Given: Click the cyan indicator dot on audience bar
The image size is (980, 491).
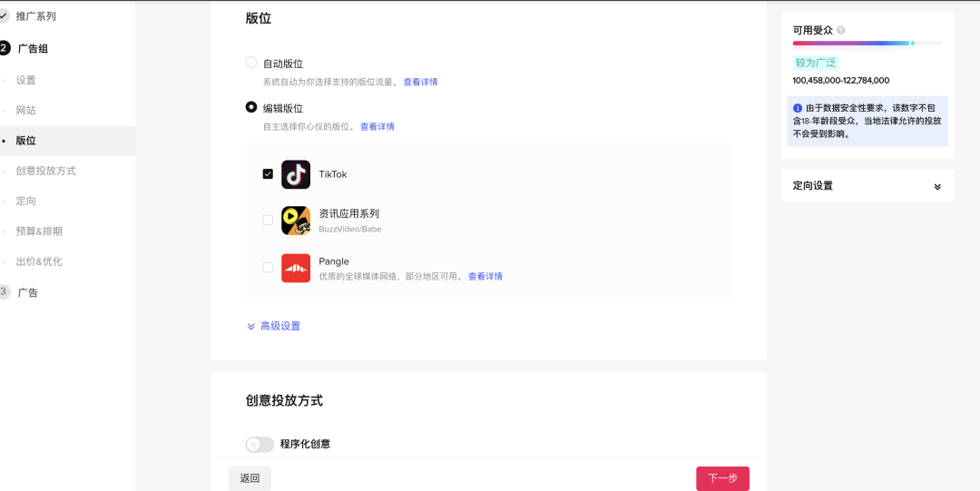Looking at the screenshot, I should pos(913,44).
